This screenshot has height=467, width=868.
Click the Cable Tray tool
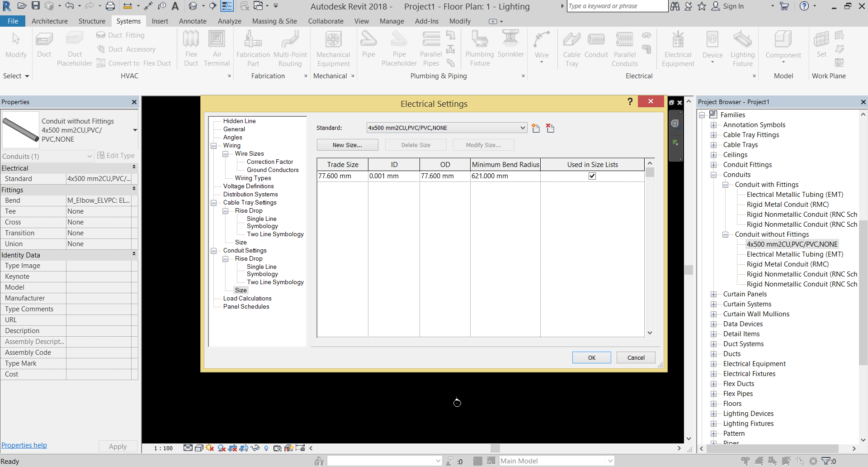(572, 49)
